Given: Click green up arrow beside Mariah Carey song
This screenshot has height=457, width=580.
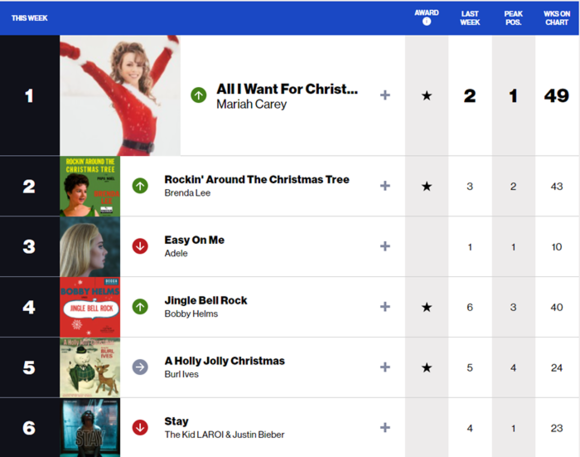Looking at the screenshot, I should click(199, 95).
